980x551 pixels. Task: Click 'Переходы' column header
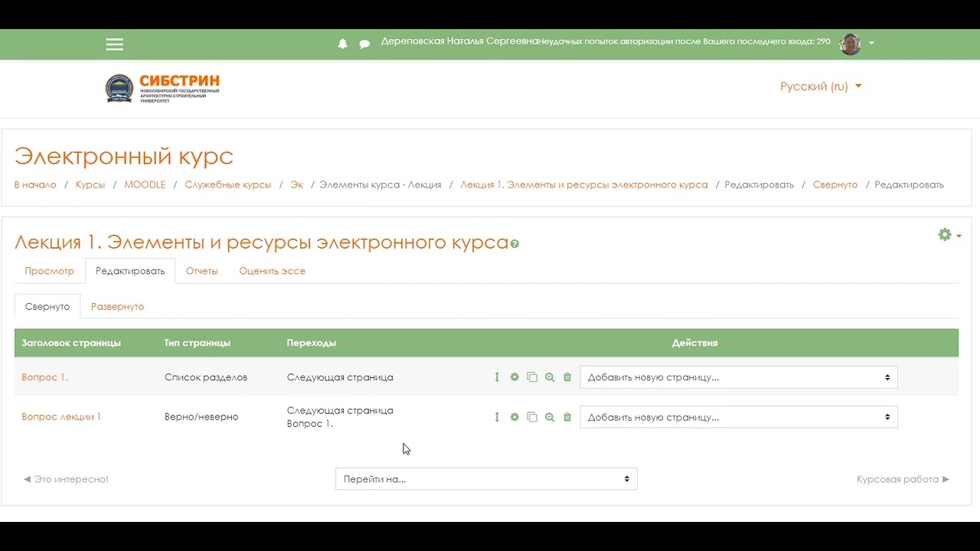(x=312, y=343)
